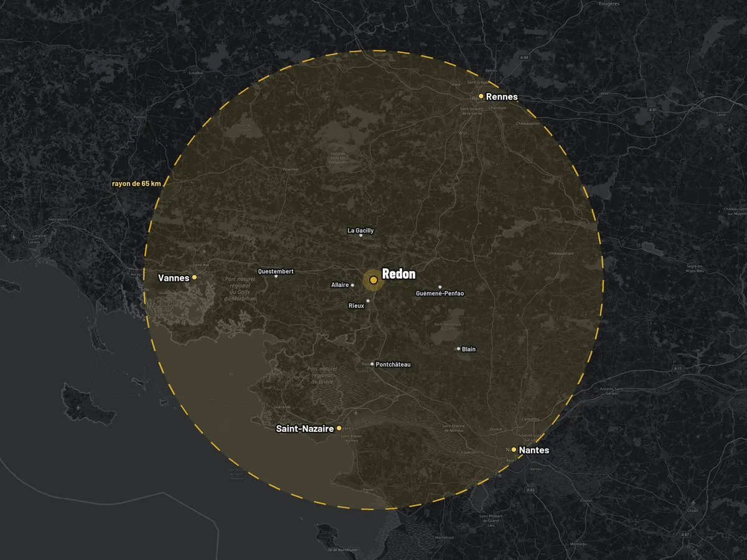
Task: Click the faint "Hennebont" map label
Action: [58, 220]
